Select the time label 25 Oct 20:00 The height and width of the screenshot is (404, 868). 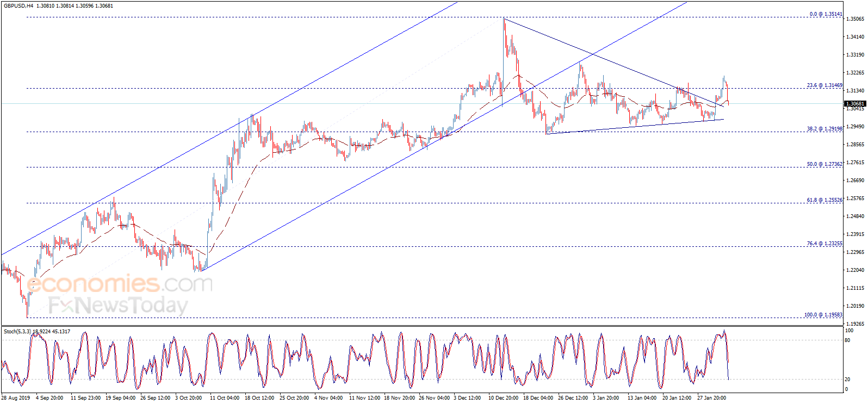pos(294,398)
